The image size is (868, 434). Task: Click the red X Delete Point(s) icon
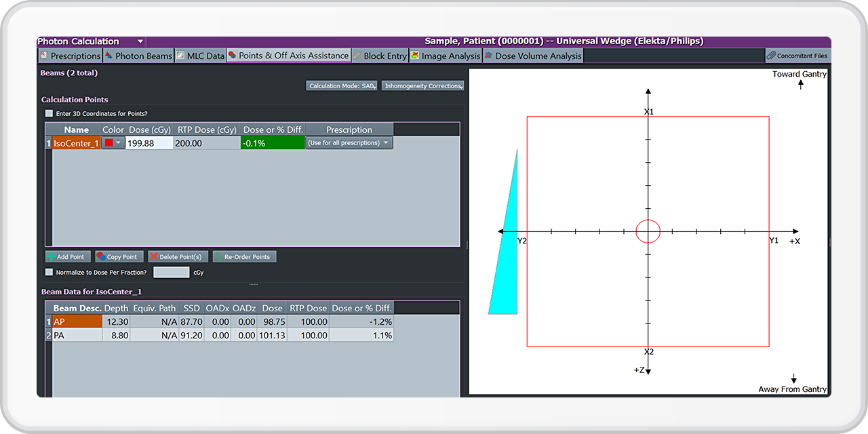154,257
